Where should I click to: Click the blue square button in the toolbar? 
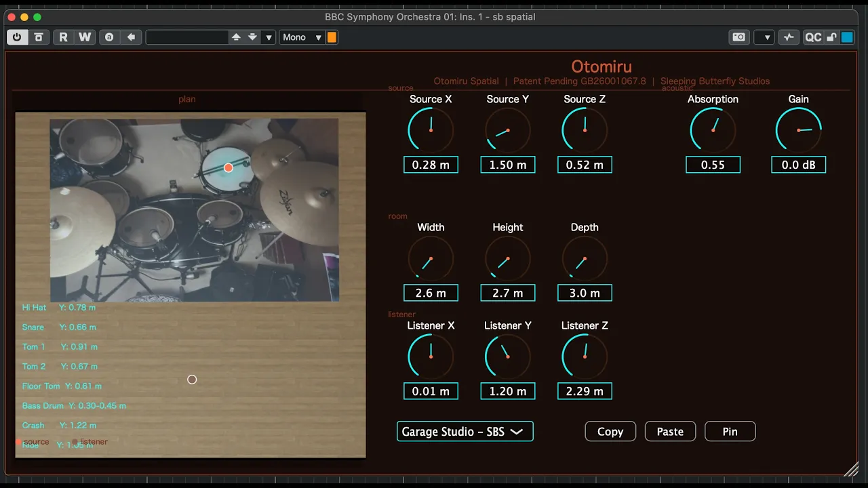pyautogui.click(x=847, y=37)
